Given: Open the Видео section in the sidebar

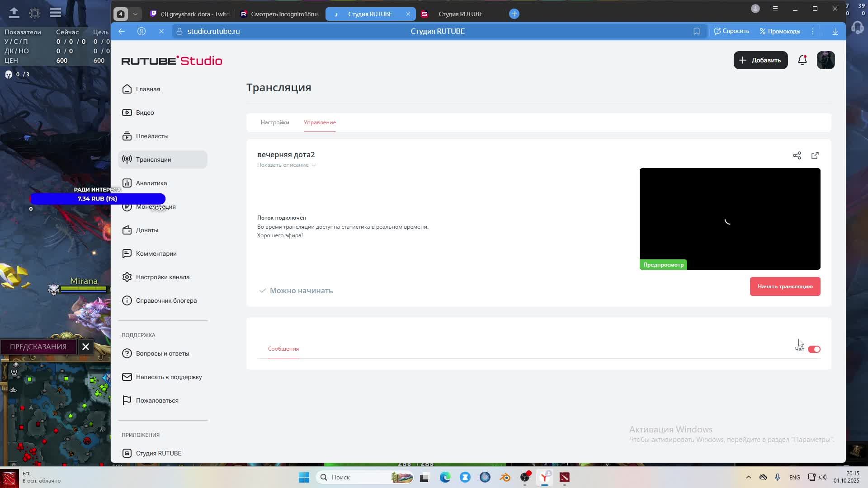Looking at the screenshot, I should (x=145, y=112).
